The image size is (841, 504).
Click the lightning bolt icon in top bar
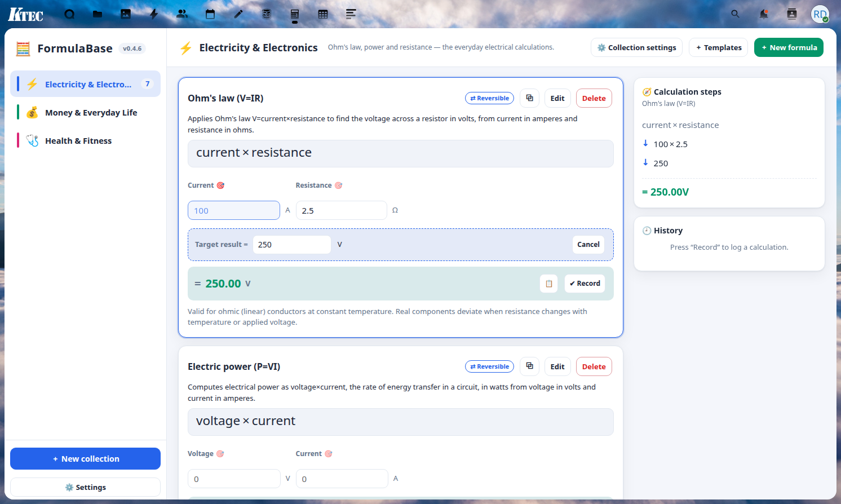154,14
